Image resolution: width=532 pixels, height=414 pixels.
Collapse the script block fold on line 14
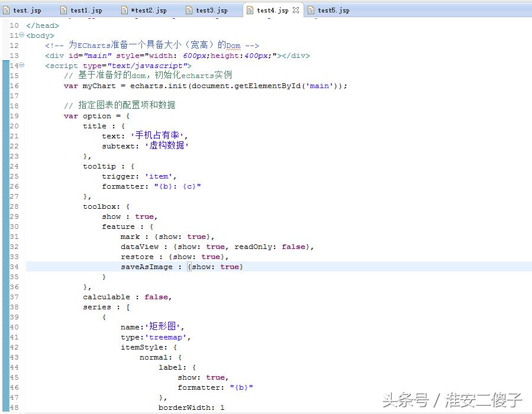22,65
